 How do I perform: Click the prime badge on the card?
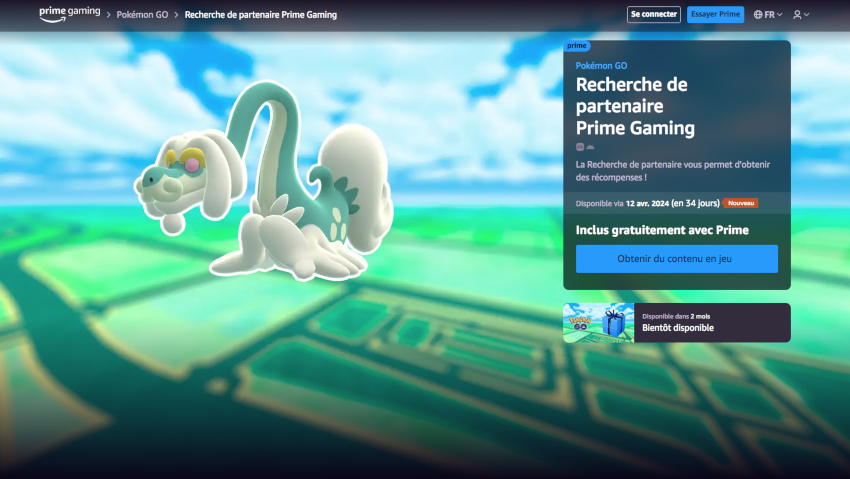577,46
